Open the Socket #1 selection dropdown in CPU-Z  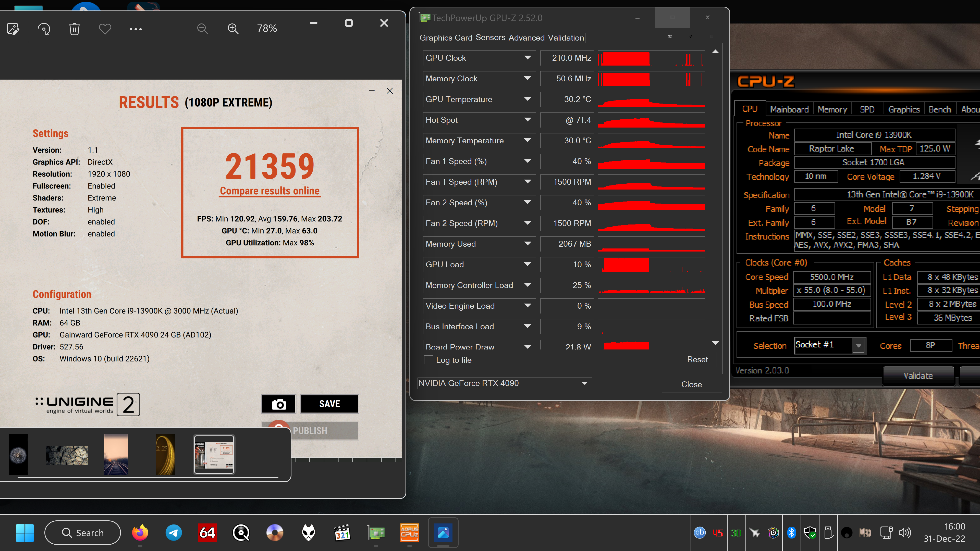(830, 345)
